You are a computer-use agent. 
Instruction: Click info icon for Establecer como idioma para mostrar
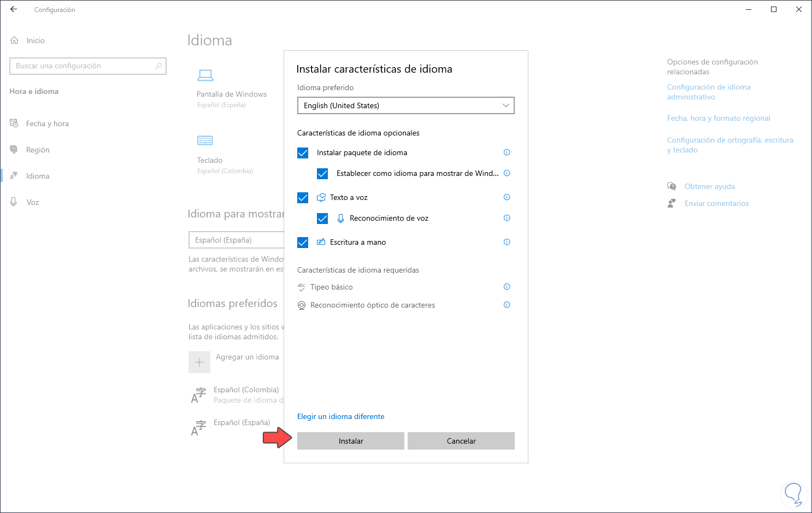point(507,173)
